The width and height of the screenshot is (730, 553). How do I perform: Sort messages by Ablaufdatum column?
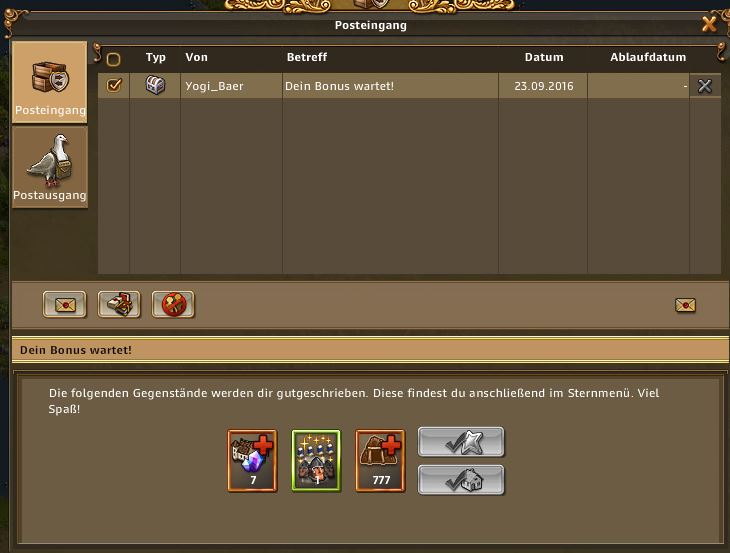pos(648,57)
